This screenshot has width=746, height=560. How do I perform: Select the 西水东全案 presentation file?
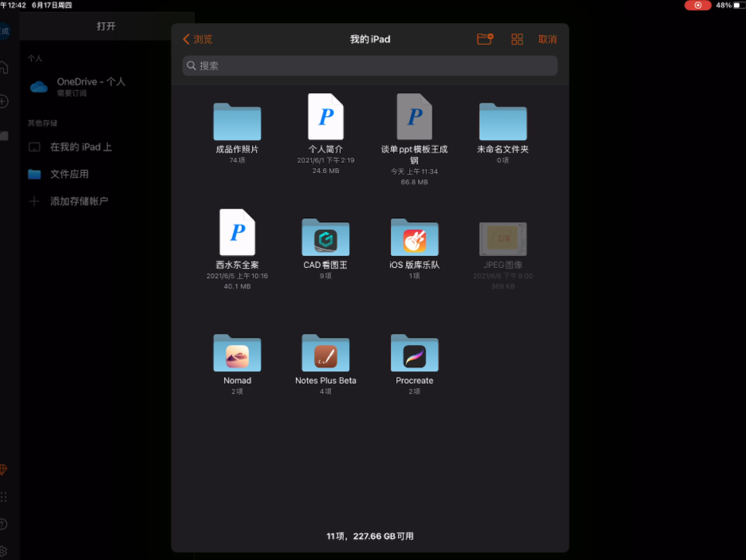tap(237, 233)
